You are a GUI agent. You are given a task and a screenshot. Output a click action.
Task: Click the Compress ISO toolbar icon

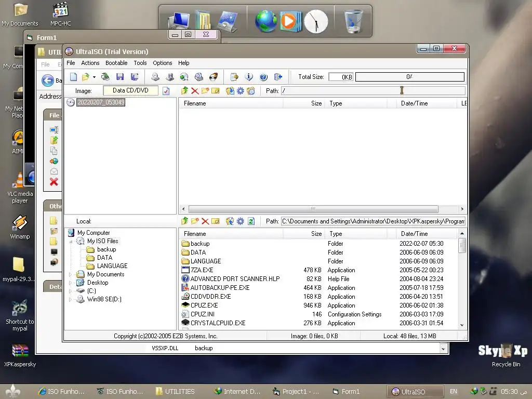(170, 77)
